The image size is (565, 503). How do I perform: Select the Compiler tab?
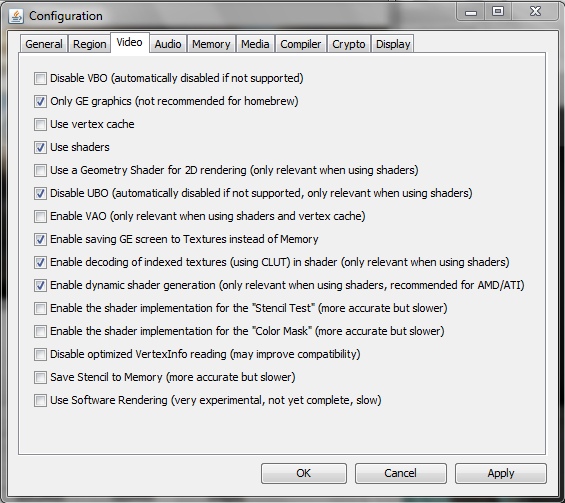click(x=301, y=44)
